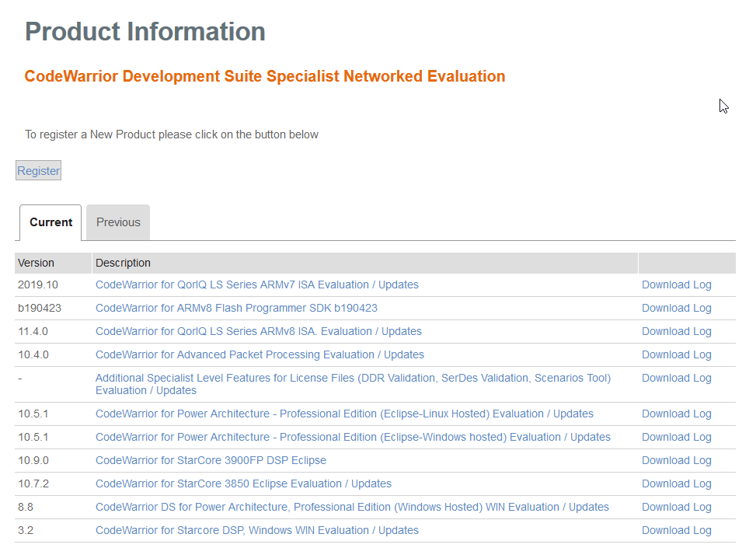
Task: View Download Log for version 2019.10
Action: coord(676,285)
